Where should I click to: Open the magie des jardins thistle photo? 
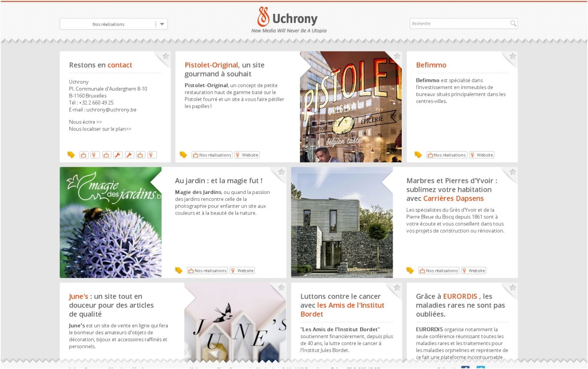click(x=111, y=222)
